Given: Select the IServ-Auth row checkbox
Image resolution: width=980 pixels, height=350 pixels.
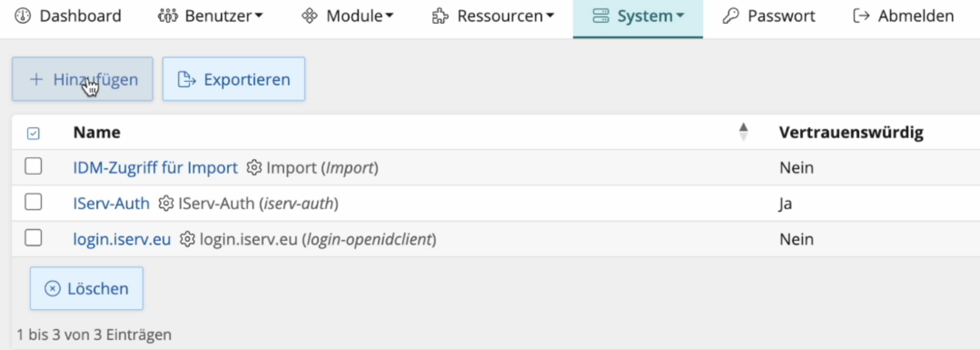Looking at the screenshot, I should (33, 202).
